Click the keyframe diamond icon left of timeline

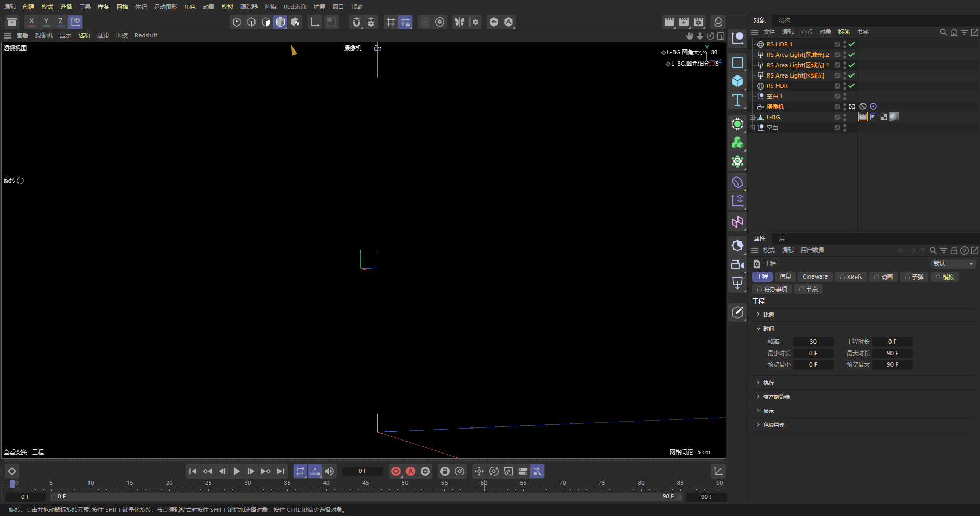[x=12, y=471]
